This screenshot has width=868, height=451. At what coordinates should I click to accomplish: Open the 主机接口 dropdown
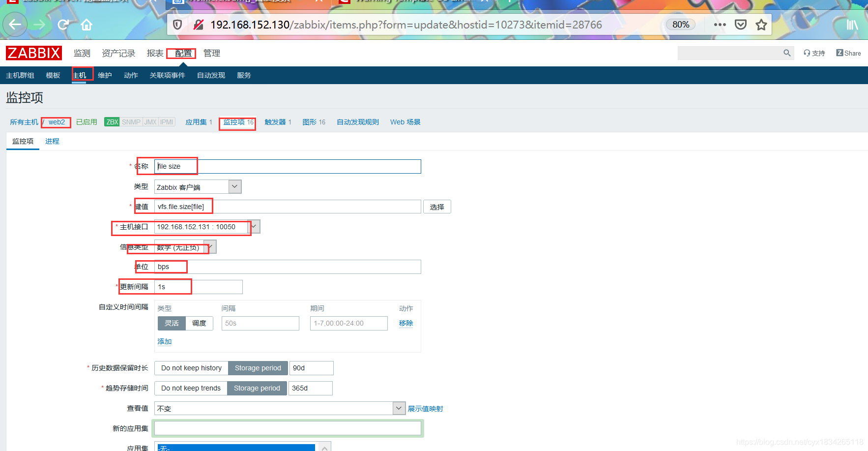pos(207,227)
